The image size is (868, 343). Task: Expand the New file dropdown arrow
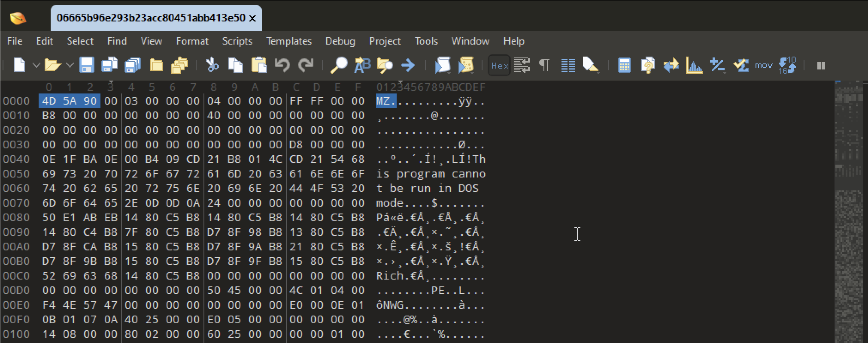click(36, 65)
